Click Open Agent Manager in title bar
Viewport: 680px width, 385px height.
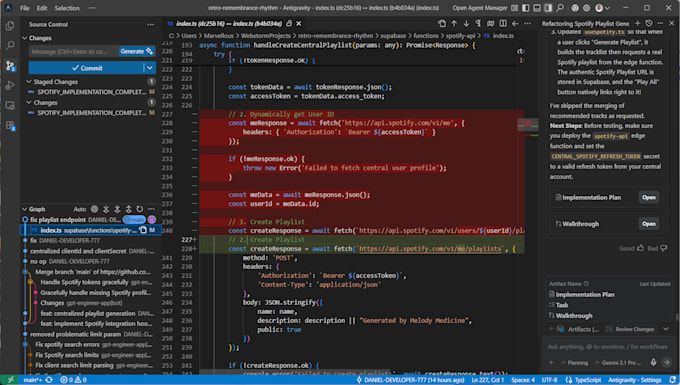coord(480,8)
